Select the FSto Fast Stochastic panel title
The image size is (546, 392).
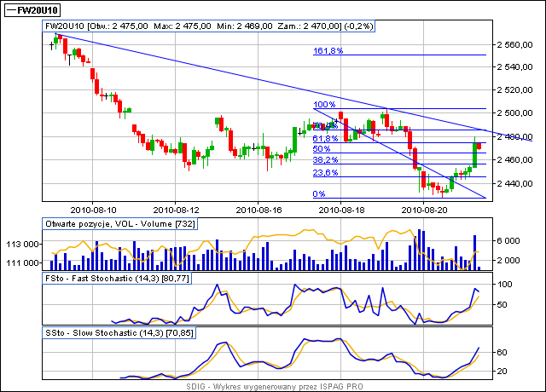click(116, 279)
